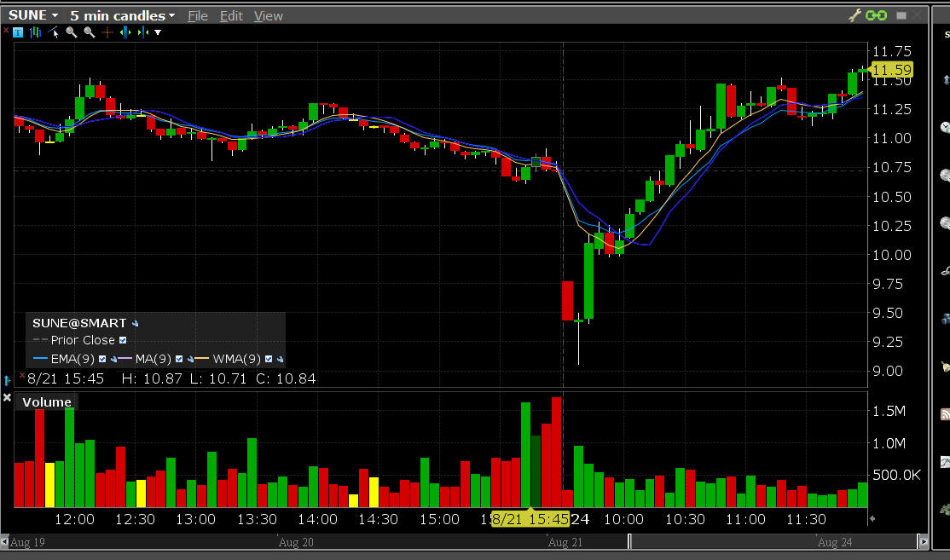Open chart settings with the wrench icon
Image resolution: width=950 pixels, height=560 pixels.
pos(855,15)
